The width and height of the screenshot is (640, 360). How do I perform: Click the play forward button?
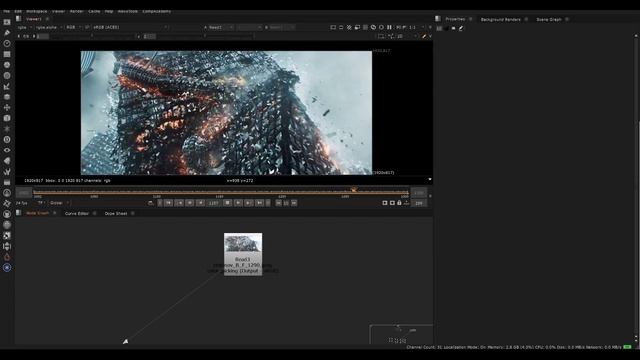238,203
